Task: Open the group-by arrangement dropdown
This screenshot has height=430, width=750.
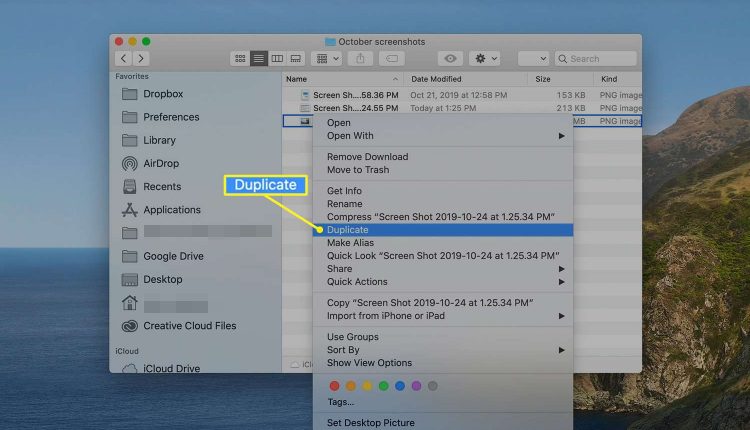Action: pyautogui.click(x=327, y=58)
